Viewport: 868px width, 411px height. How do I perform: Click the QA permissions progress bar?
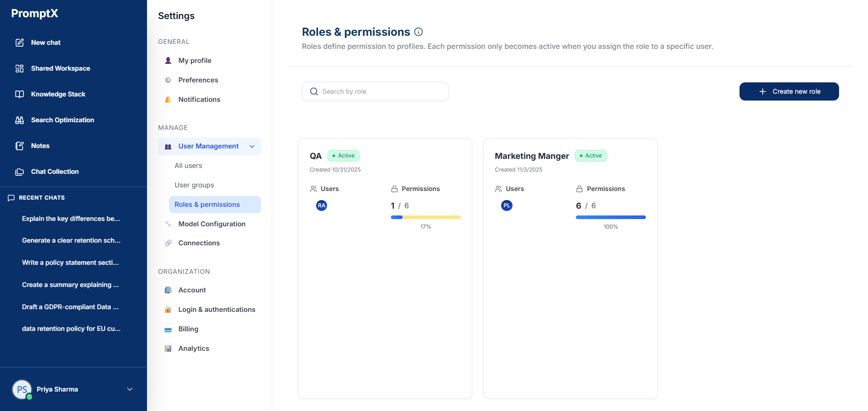(x=426, y=217)
